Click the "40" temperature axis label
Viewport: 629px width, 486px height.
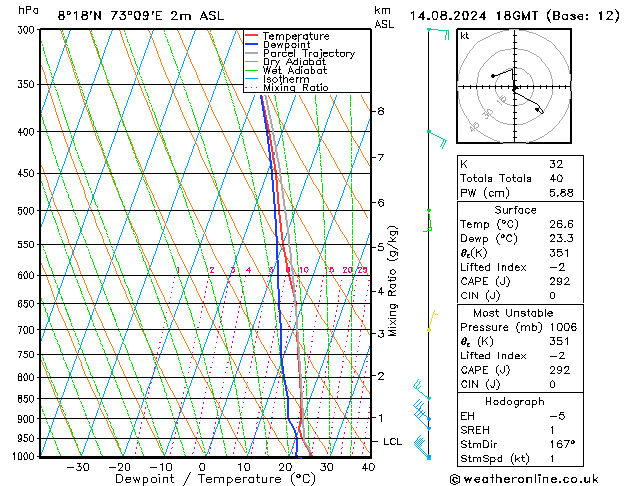[368, 467]
